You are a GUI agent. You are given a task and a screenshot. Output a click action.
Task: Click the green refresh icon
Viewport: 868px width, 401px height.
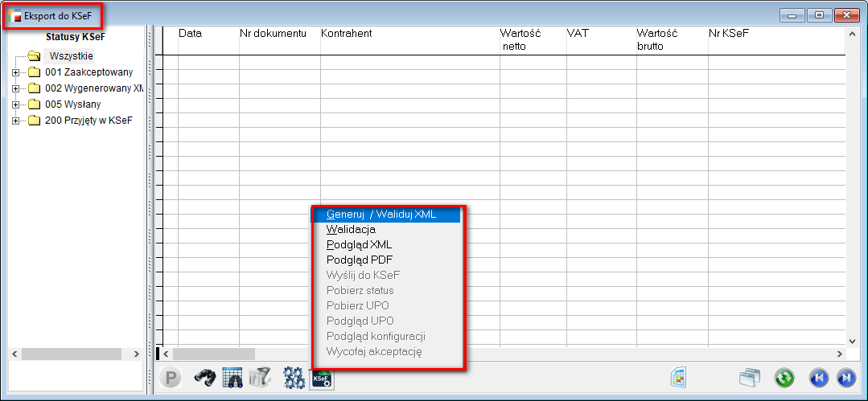click(784, 378)
